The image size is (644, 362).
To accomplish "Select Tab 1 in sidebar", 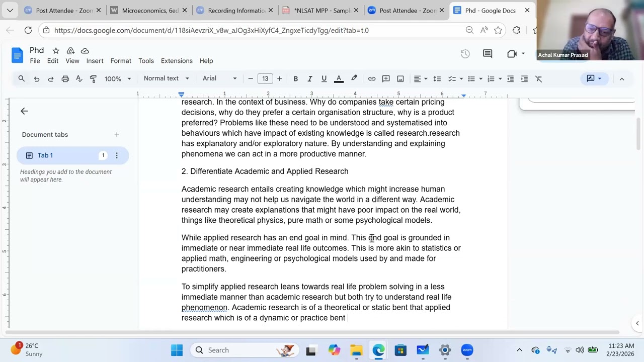I will tap(72, 155).
